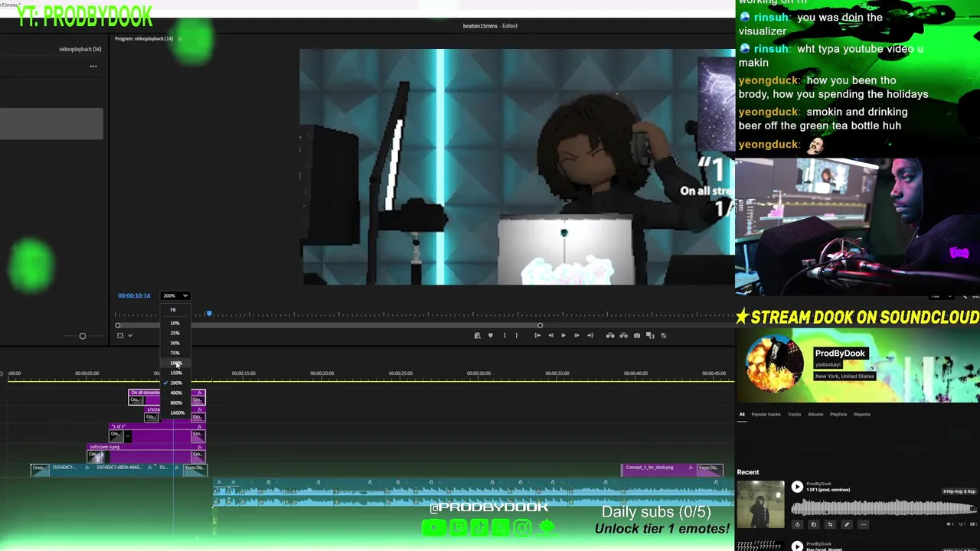Choose 10% in the zoom menu
The image size is (980, 551).
tap(175, 323)
